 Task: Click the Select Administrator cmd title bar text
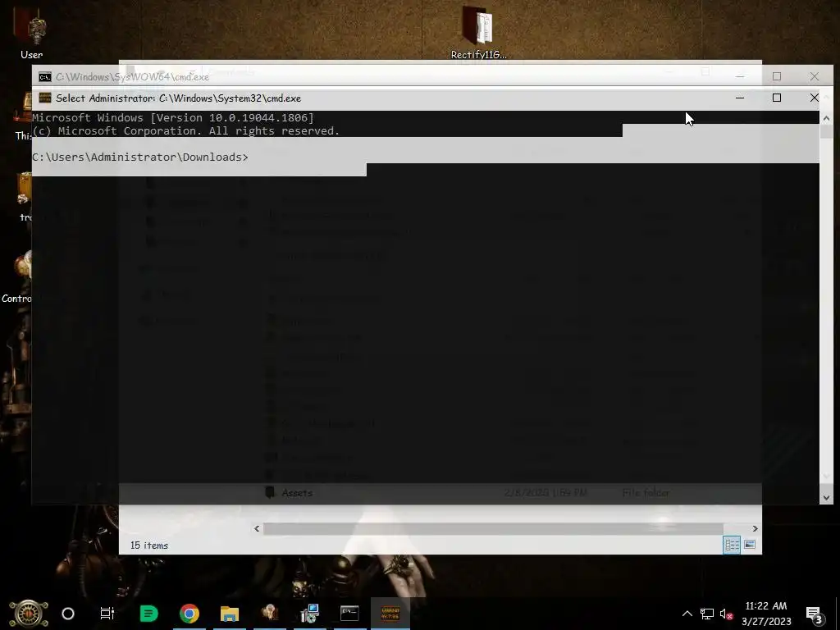click(178, 98)
